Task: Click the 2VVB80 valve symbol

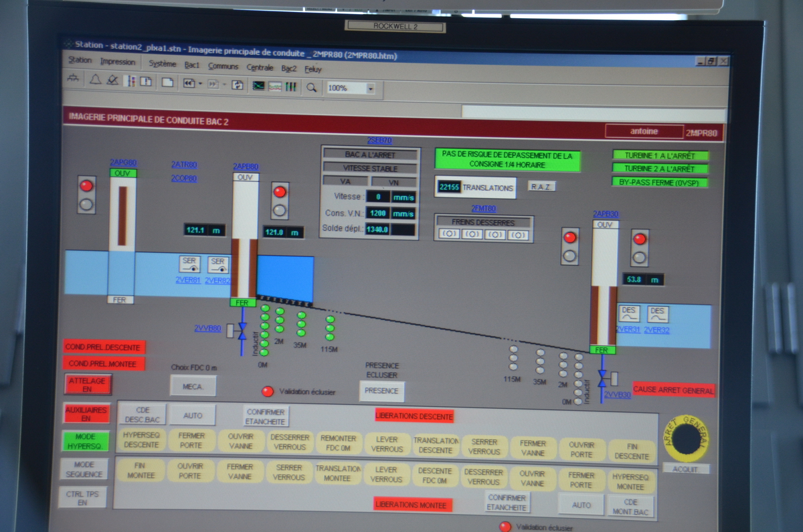Action: pos(242,331)
